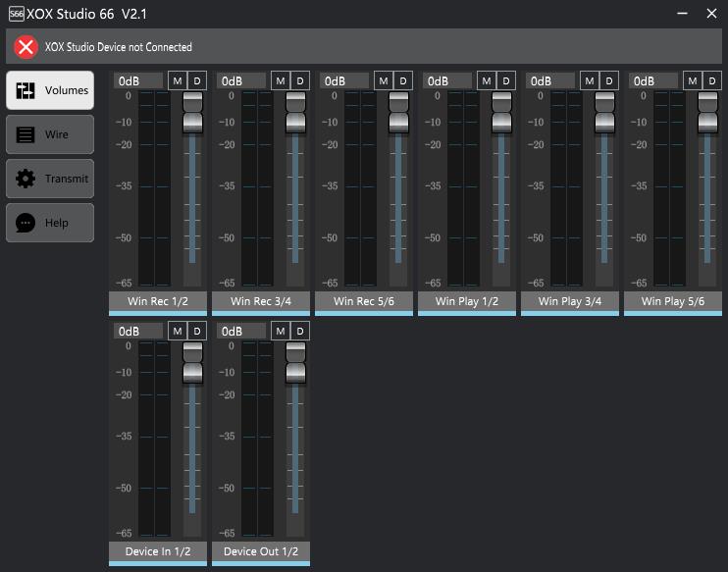Click the Win Play 5/6 fader knob

coord(708,113)
